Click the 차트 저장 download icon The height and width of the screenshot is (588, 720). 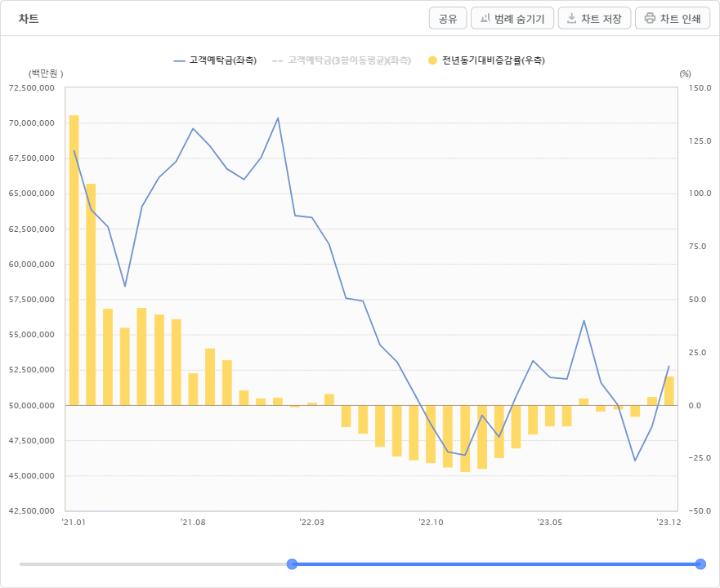click(571, 18)
